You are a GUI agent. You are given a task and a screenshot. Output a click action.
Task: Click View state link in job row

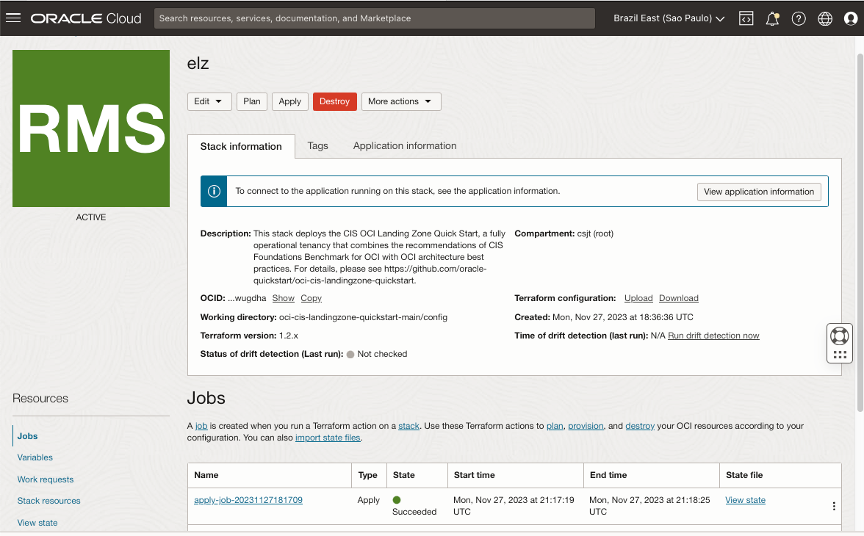click(x=745, y=500)
